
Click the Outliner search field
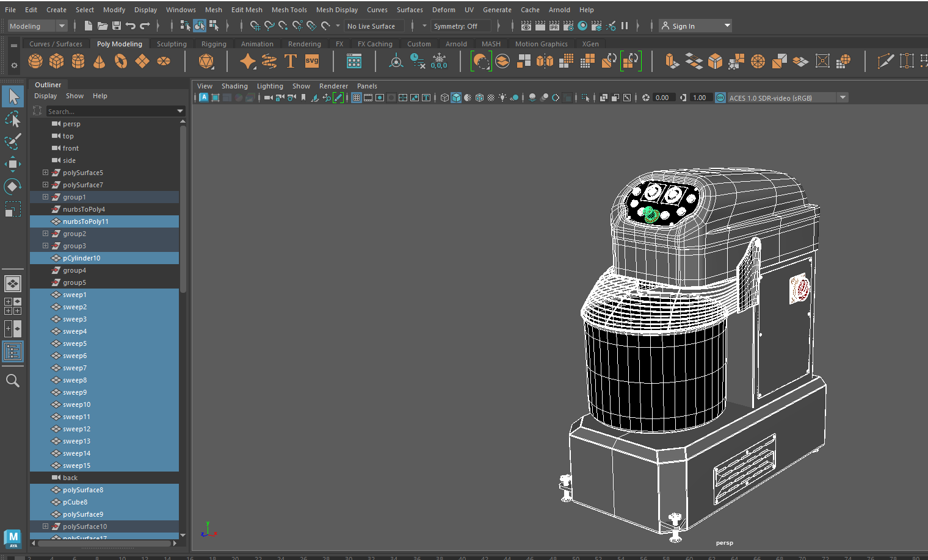click(110, 111)
